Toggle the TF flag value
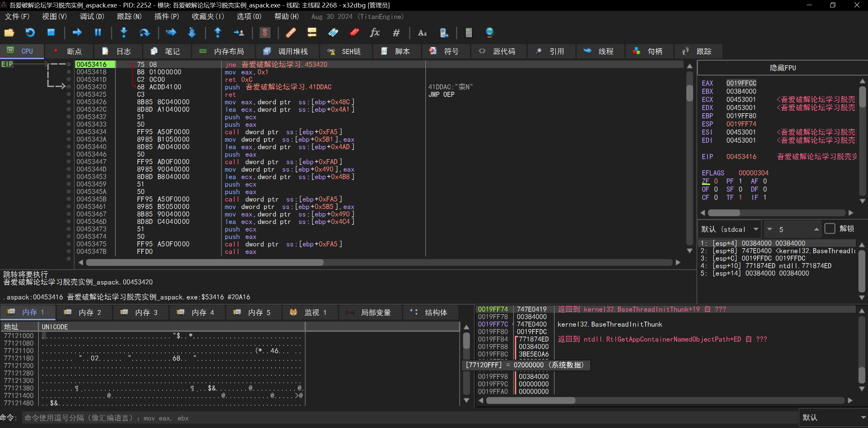Viewport: 868px width, 428px height. click(740, 198)
